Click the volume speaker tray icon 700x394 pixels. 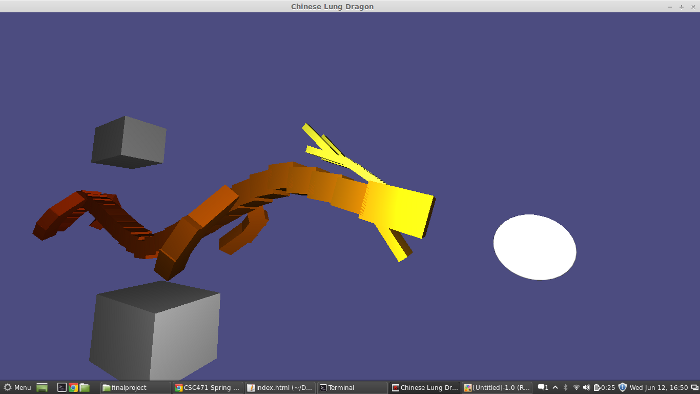click(x=587, y=387)
